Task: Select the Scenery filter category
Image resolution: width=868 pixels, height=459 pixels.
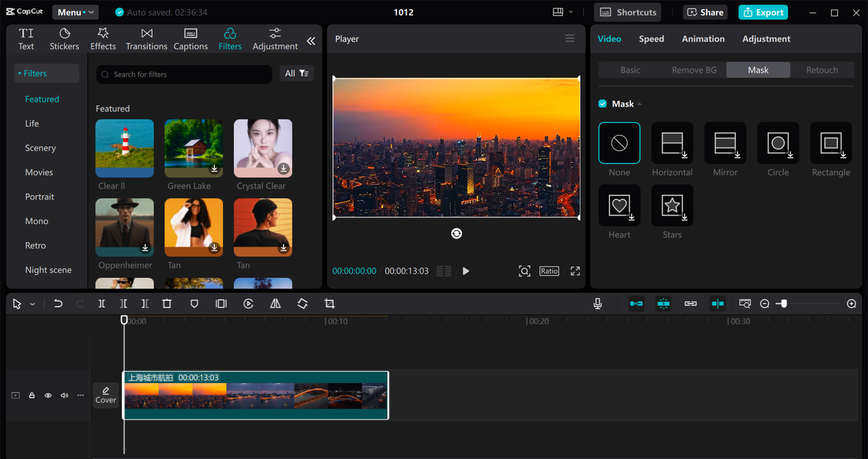Action: 41,148
